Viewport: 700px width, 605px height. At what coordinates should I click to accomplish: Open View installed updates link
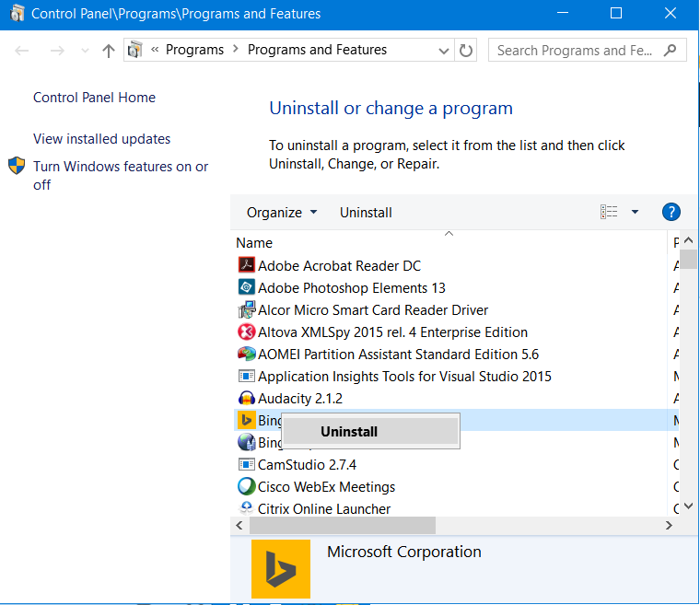tap(101, 139)
